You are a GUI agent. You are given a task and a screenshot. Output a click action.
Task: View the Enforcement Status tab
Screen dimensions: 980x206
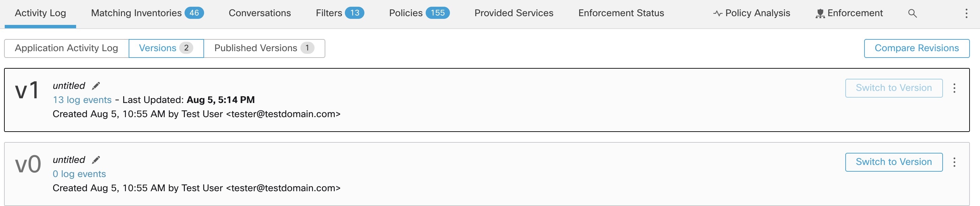click(x=621, y=13)
